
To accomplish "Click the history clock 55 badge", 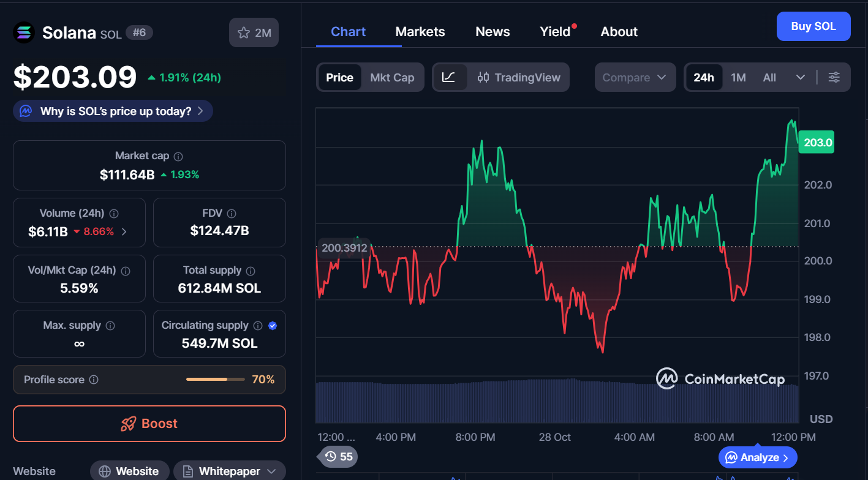I will coord(338,456).
